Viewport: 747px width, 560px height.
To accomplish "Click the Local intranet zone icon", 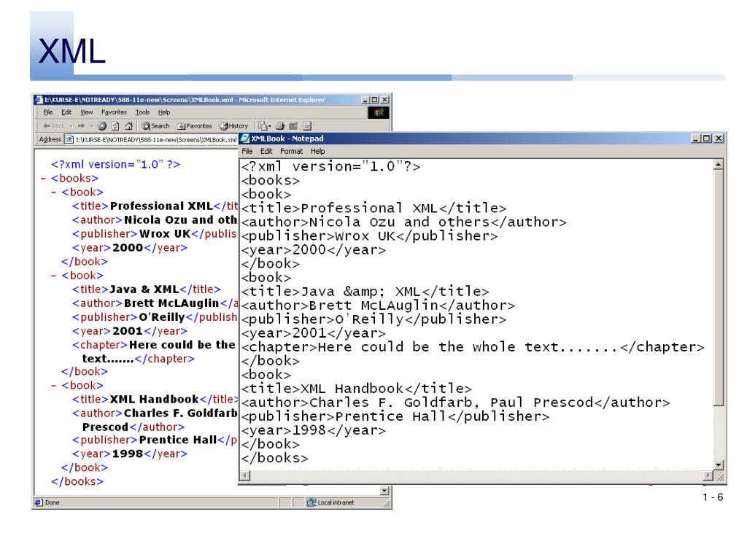I will click(x=311, y=502).
